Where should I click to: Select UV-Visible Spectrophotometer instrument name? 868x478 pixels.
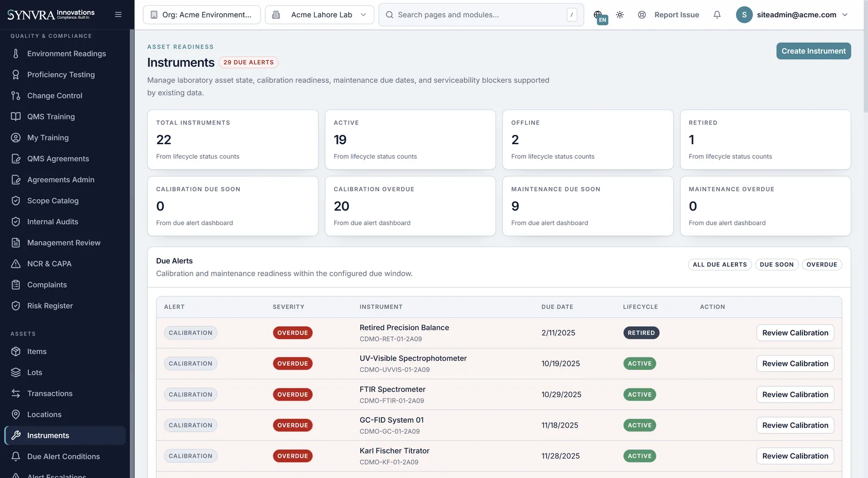coord(413,358)
